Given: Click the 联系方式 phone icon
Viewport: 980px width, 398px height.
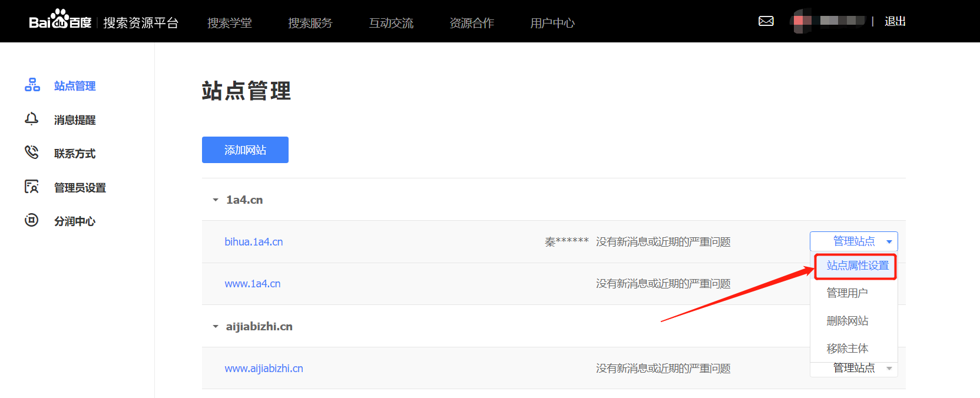Looking at the screenshot, I should (32, 153).
